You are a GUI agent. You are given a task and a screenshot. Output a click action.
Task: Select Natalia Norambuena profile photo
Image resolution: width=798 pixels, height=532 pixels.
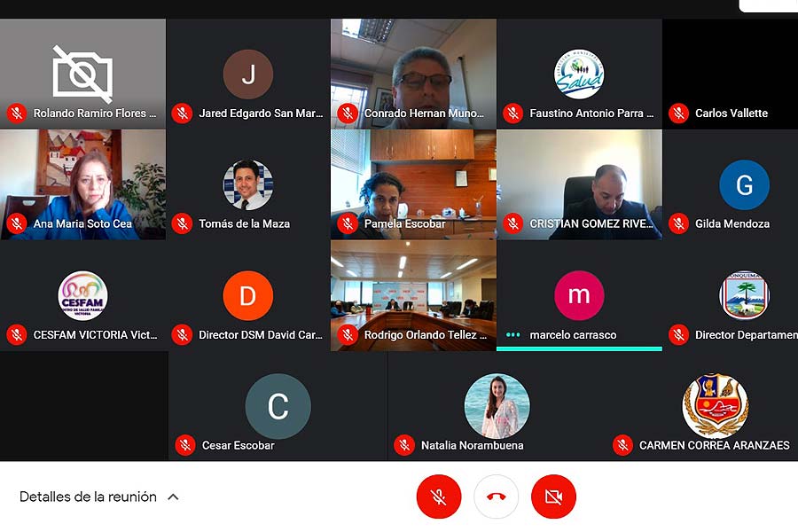click(x=497, y=406)
